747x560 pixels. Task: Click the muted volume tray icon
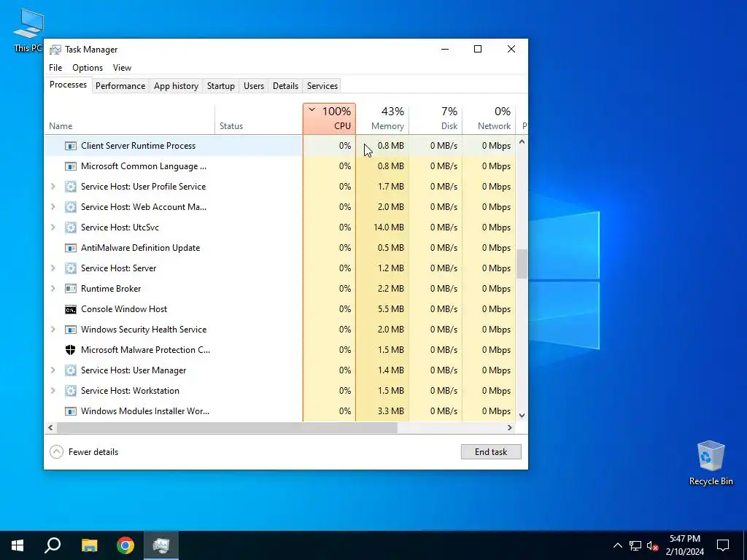[x=653, y=545]
